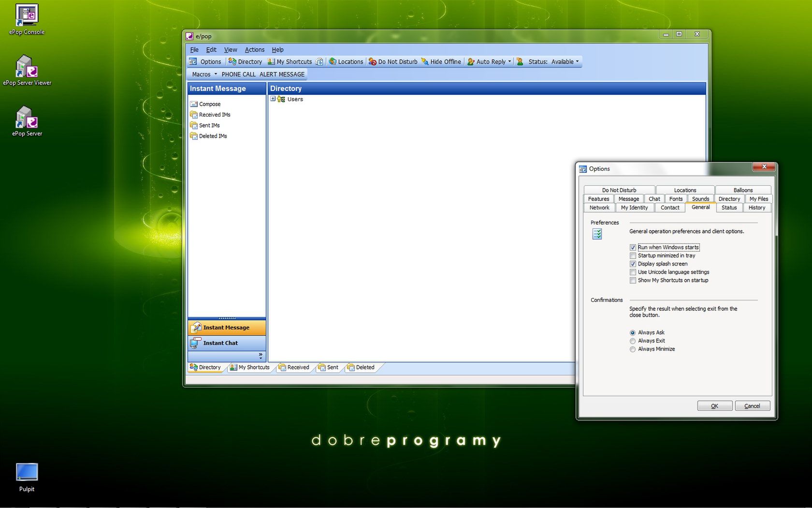The image size is (812, 508).
Task: Click the Directory toolbar button
Action: (245, 61)
